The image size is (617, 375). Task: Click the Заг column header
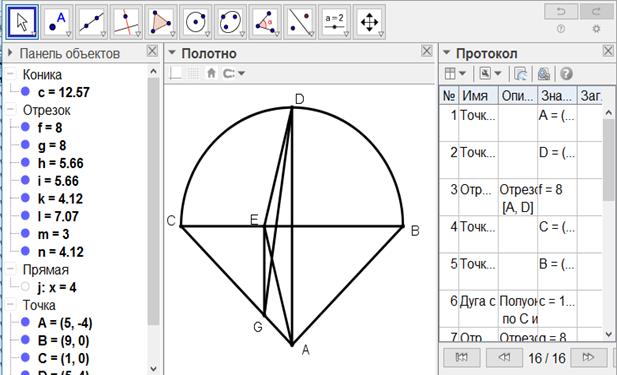[589, 96]
